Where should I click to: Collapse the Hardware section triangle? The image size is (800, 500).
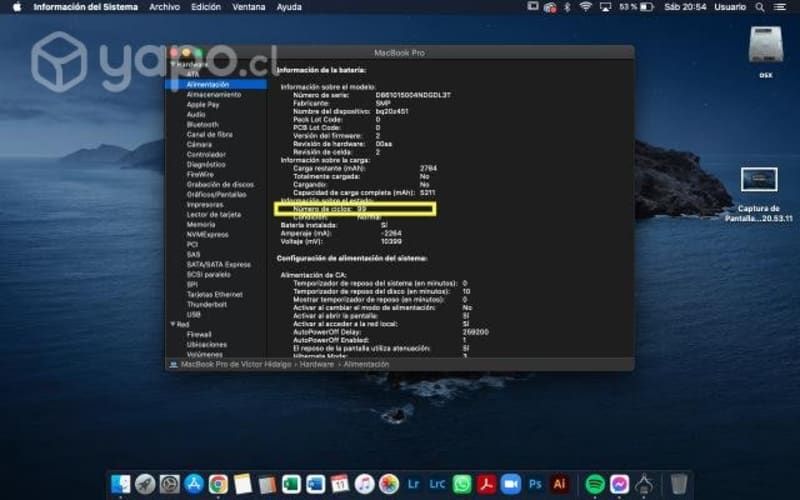172,65
